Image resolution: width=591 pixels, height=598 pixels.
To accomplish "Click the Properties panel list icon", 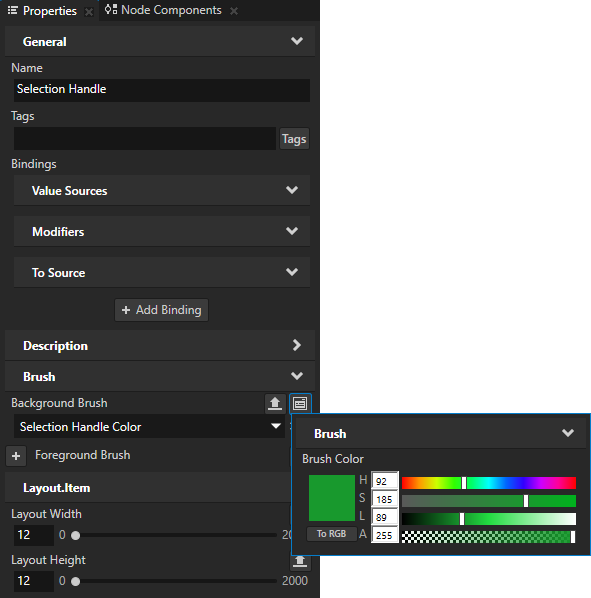I will 13,10.
